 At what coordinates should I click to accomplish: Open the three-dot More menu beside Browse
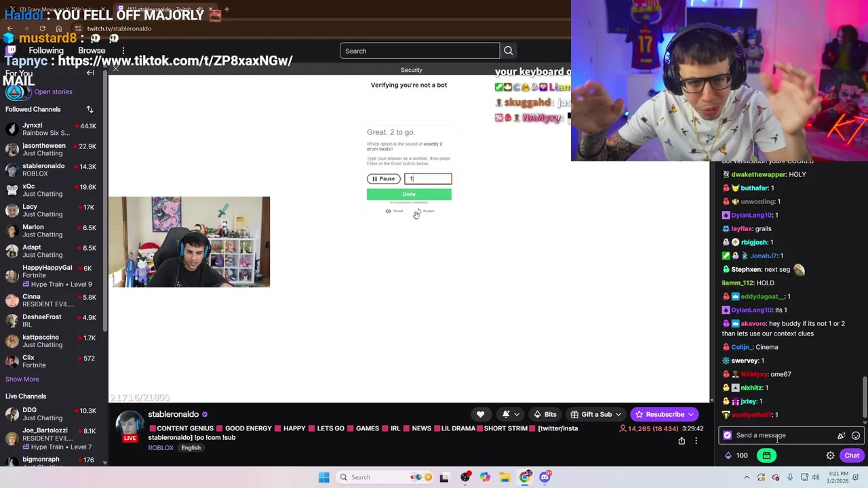click(123, 51)
